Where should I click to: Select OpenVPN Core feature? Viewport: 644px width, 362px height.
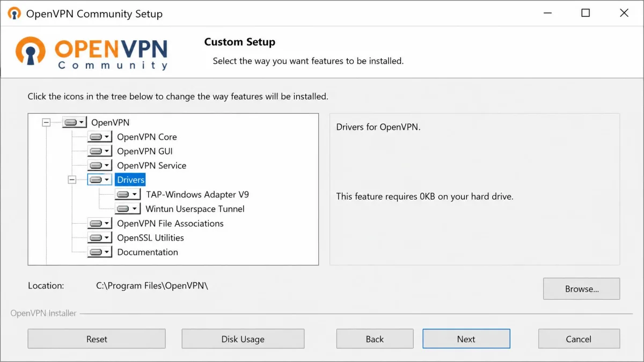tap(147, 137)
